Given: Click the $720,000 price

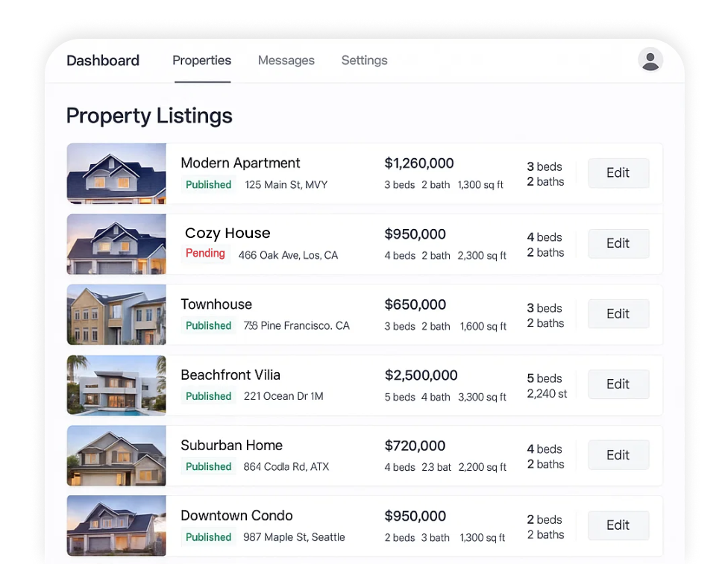Looking at the screenshot, I should click(x=415, y=445).
